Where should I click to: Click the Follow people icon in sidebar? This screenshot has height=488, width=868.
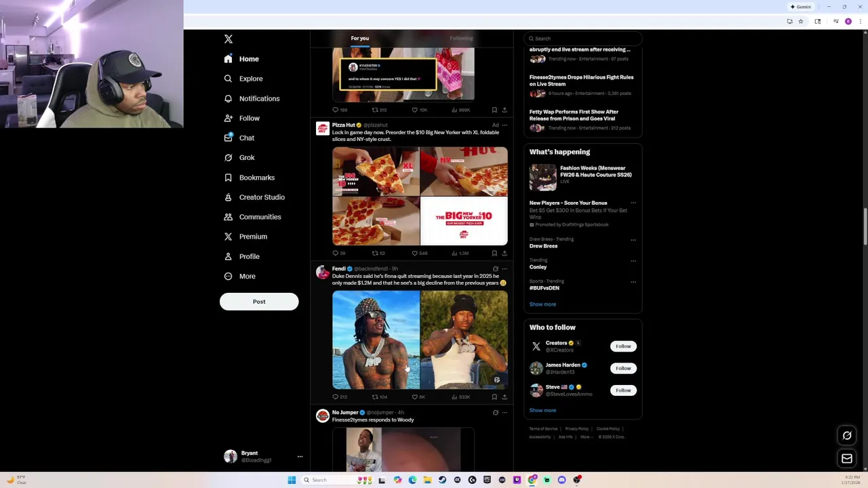(229, 118)
